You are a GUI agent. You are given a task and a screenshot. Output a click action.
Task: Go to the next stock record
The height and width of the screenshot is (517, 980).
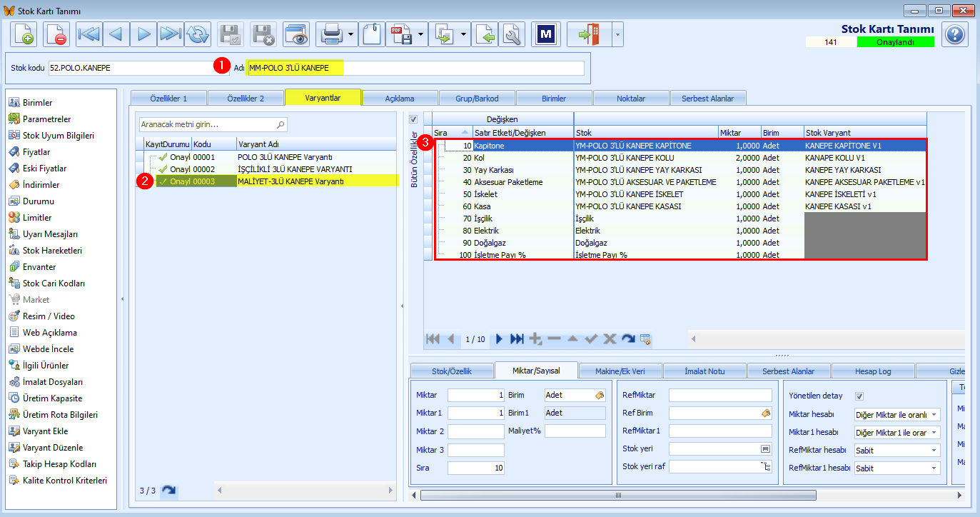tap(143, 34)
